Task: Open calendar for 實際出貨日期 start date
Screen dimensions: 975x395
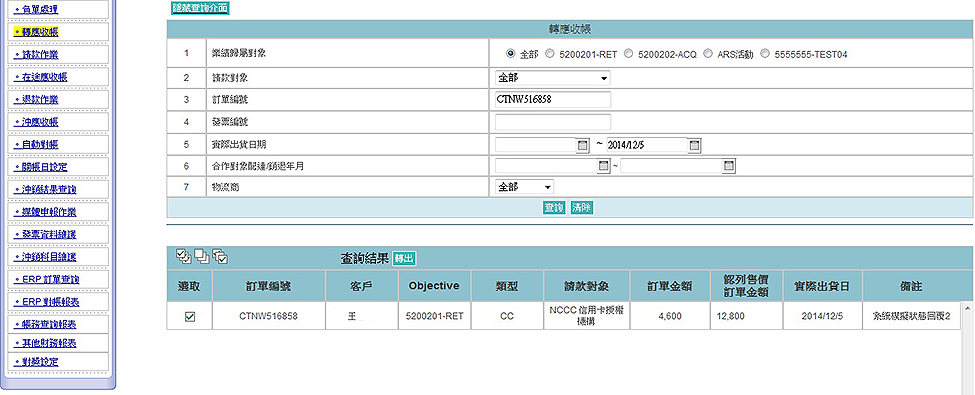Action: (x=583, y=145)
